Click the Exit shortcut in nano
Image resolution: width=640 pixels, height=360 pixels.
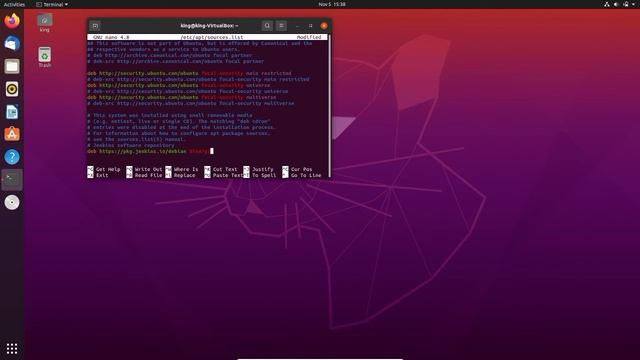(98, 175)
